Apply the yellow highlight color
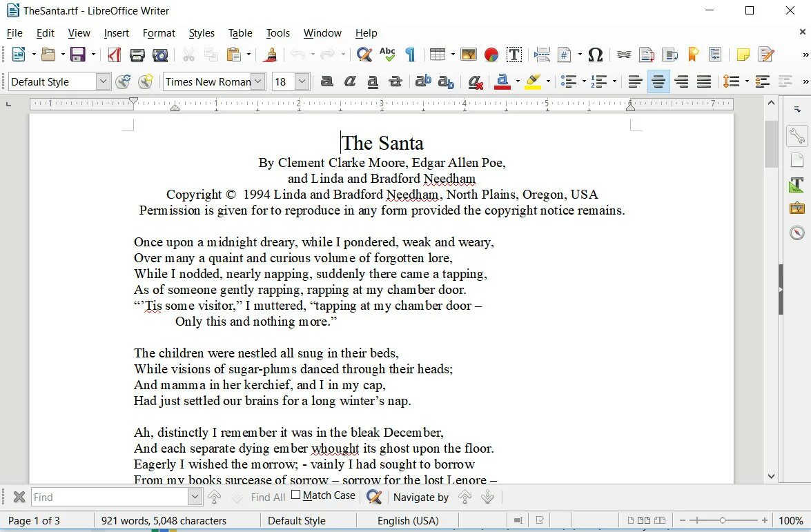This screenshot has height=532, width=811. [533, 81]
